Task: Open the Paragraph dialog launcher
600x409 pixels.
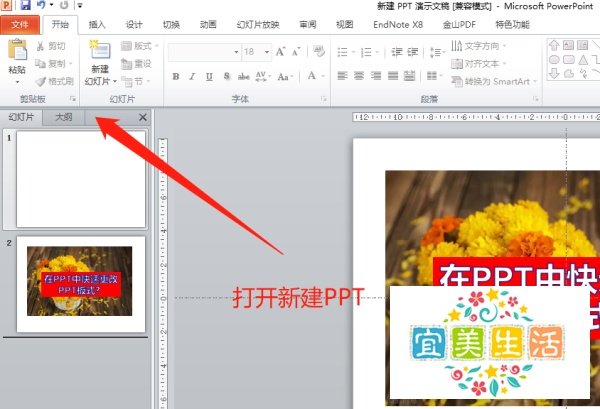Action: click(536, 99)
